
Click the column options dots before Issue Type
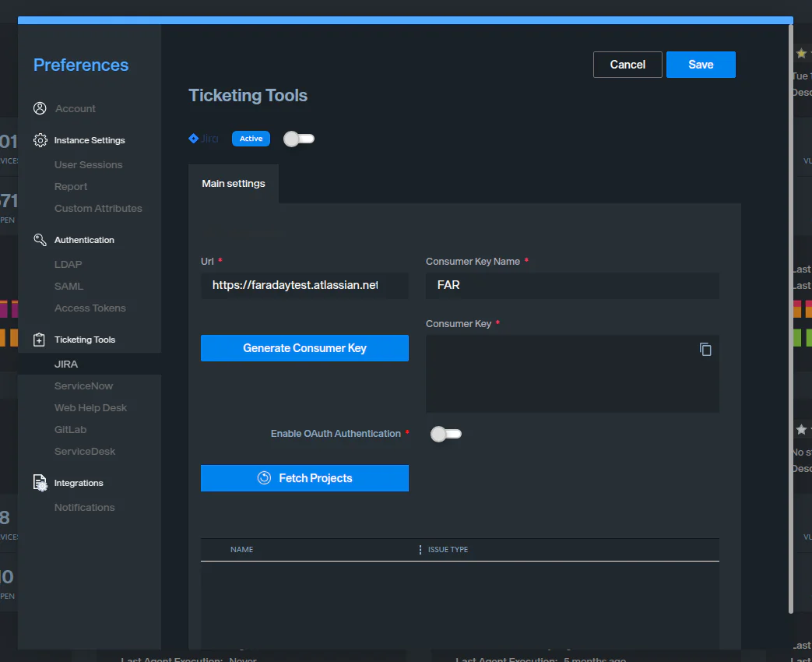[420, 550]
